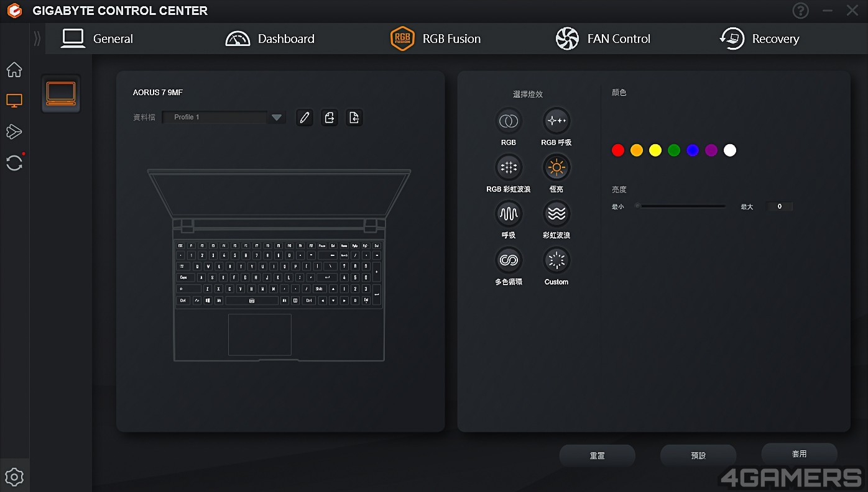
Task: Select the monitor icon in left sidebar
Action: pyautogui.click(x=14, y=101)
